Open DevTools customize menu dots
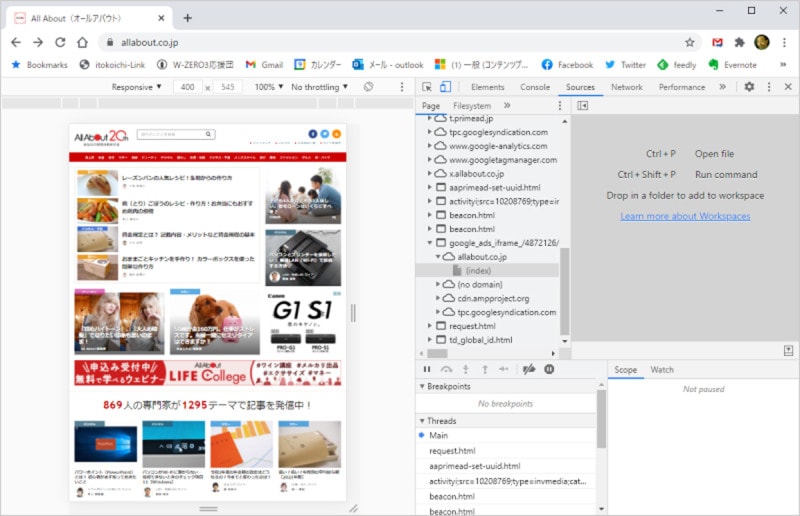The height and width of the screenshot is (516, 800). coord(769,87)
